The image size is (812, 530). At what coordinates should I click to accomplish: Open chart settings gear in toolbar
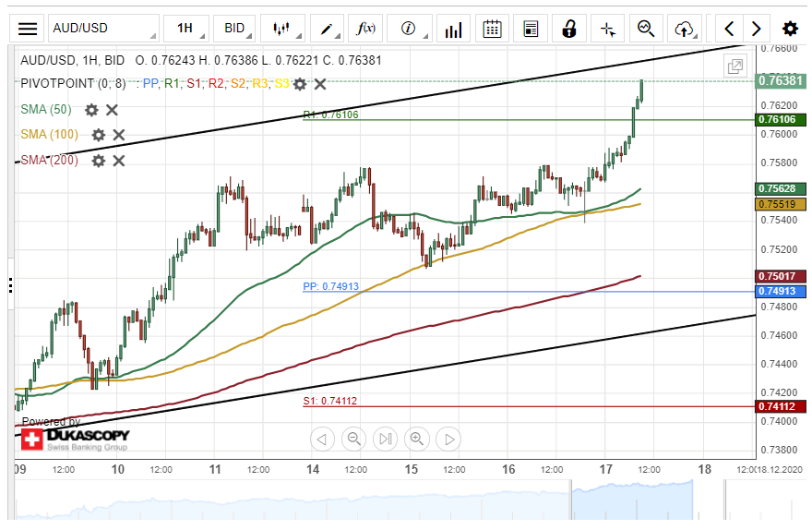pos(790,29)
